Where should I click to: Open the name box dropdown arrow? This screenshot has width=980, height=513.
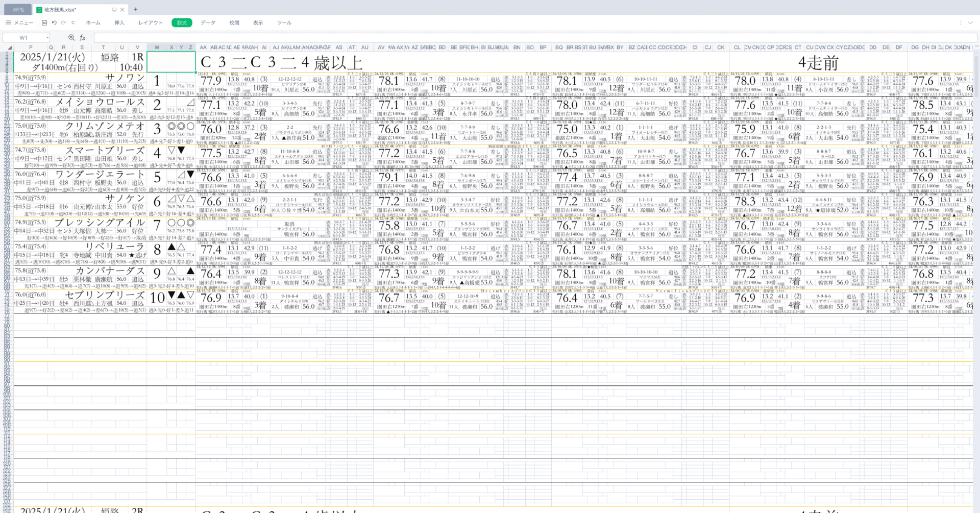coord(47,38)
